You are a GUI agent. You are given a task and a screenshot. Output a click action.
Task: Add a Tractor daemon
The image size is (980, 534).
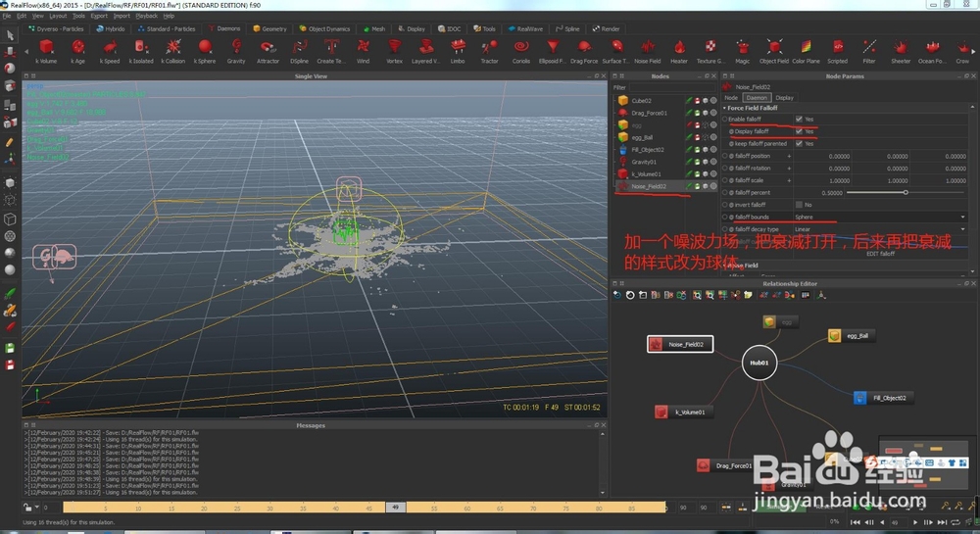pyautogui.click(x=489, y=52)
